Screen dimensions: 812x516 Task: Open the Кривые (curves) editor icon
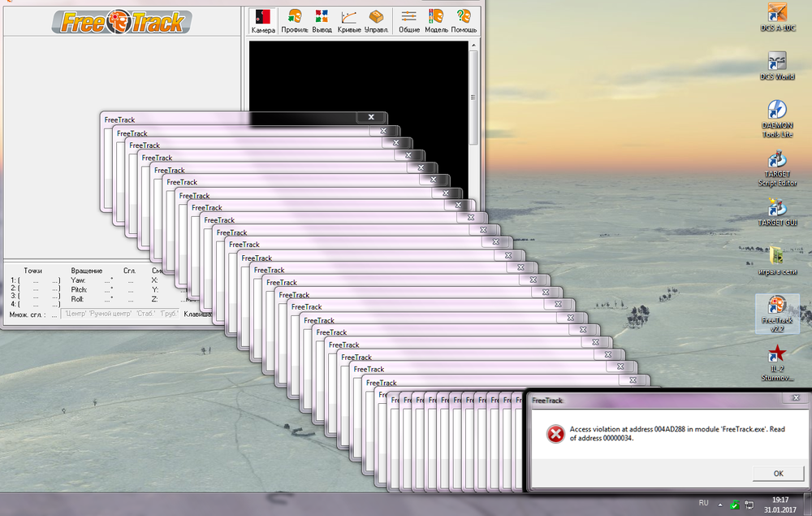(x=348, y=18)
